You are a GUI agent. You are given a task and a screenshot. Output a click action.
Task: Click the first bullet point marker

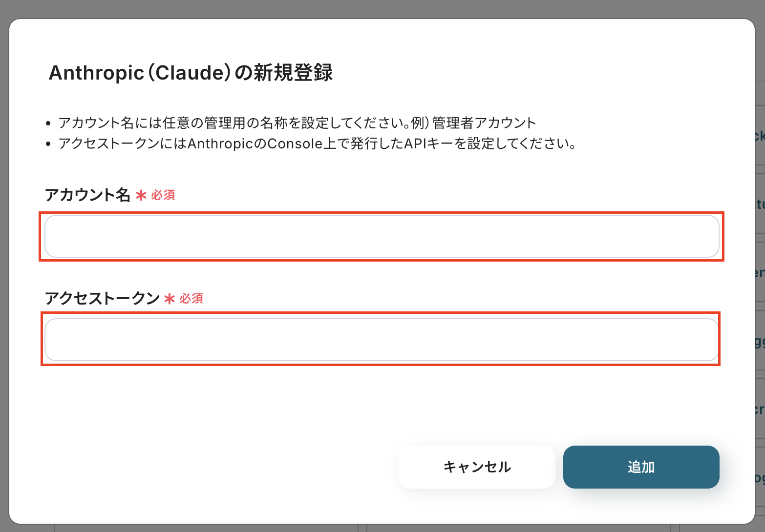[48, 123]
